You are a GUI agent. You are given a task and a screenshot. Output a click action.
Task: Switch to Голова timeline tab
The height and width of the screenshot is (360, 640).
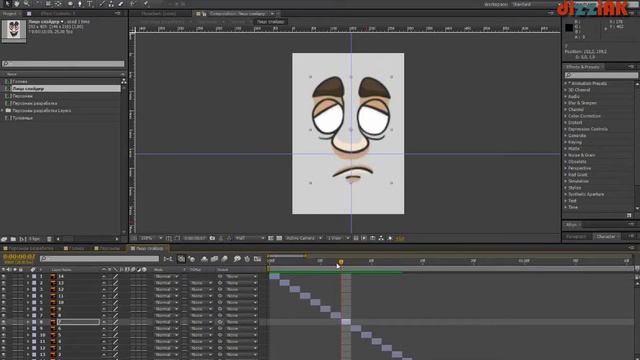74,248
